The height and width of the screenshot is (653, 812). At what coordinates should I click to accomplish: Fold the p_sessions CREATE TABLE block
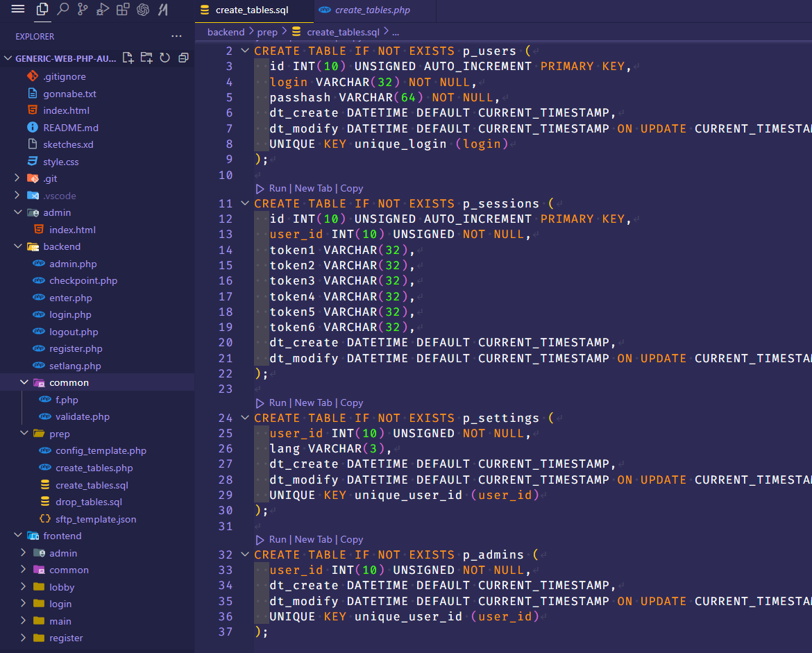[245, 203]
